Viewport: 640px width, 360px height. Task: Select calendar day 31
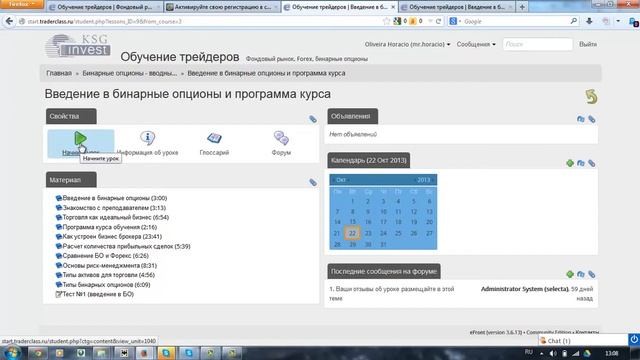tap(383, 244)
